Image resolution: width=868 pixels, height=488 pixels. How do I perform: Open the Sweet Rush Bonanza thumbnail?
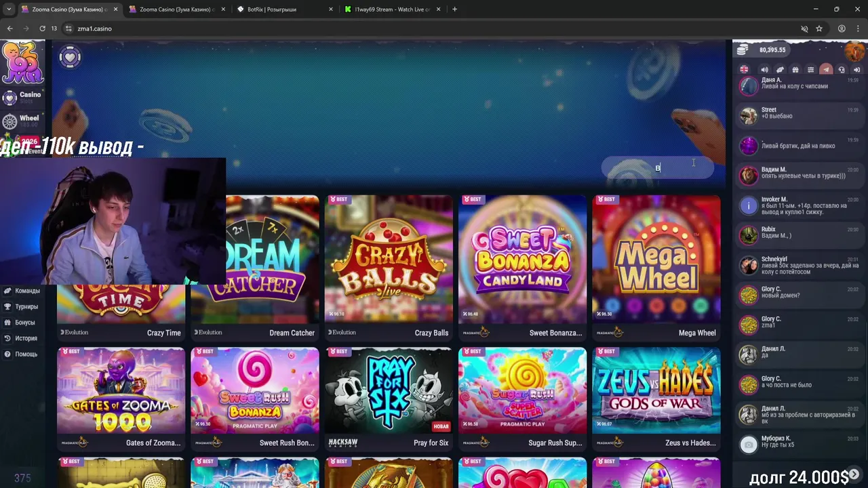(x=255, y=390)
